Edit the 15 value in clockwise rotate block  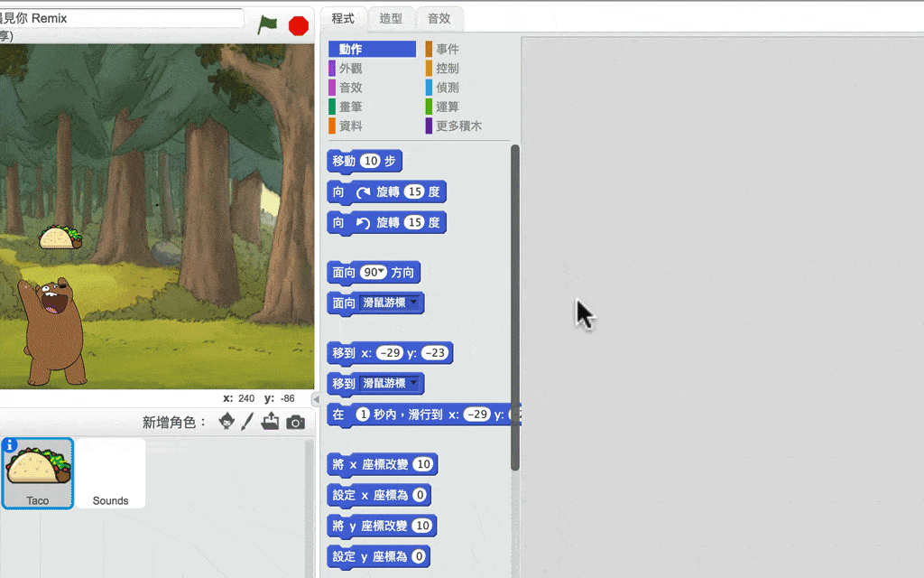pyautogui.click(x=415, y=191)
